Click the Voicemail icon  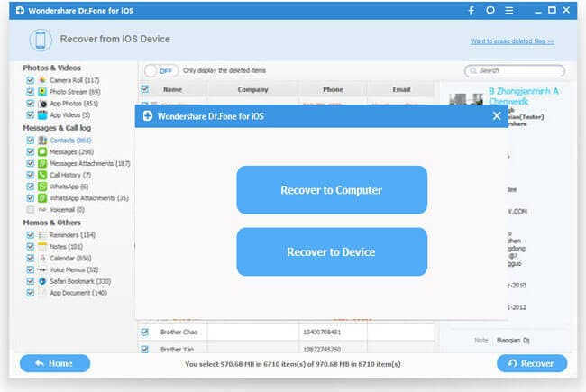click(x=42, y=210)
